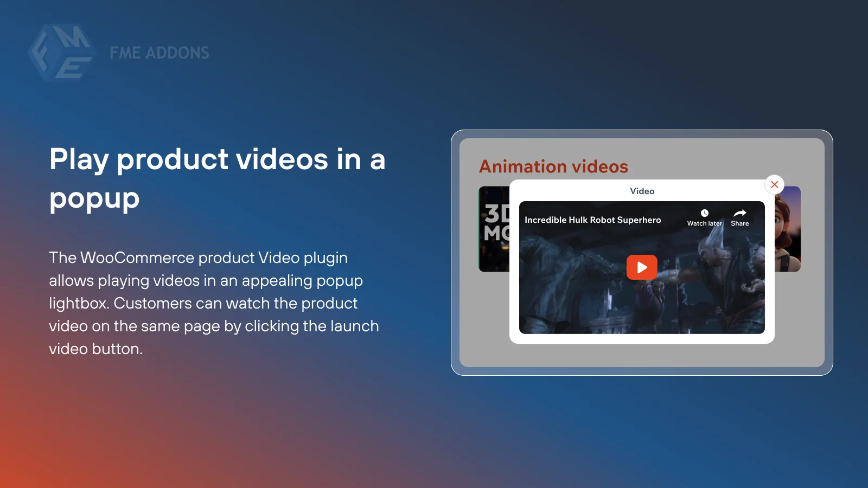Click the Play product videos heading
Image resolution: width=868 pixels, height=488 pixels.
pos(217,179)
